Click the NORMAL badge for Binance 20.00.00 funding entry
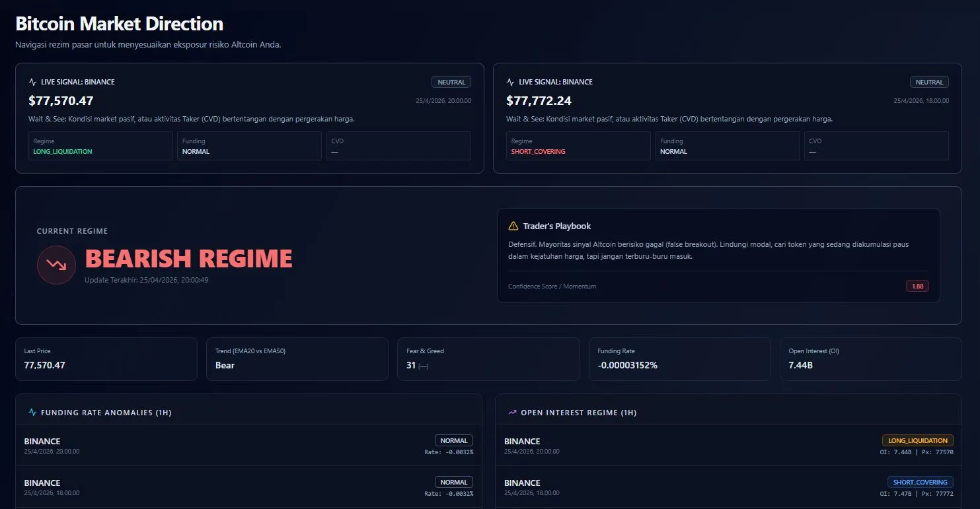Viewport: 980px width, 509px height. point(454,440)
